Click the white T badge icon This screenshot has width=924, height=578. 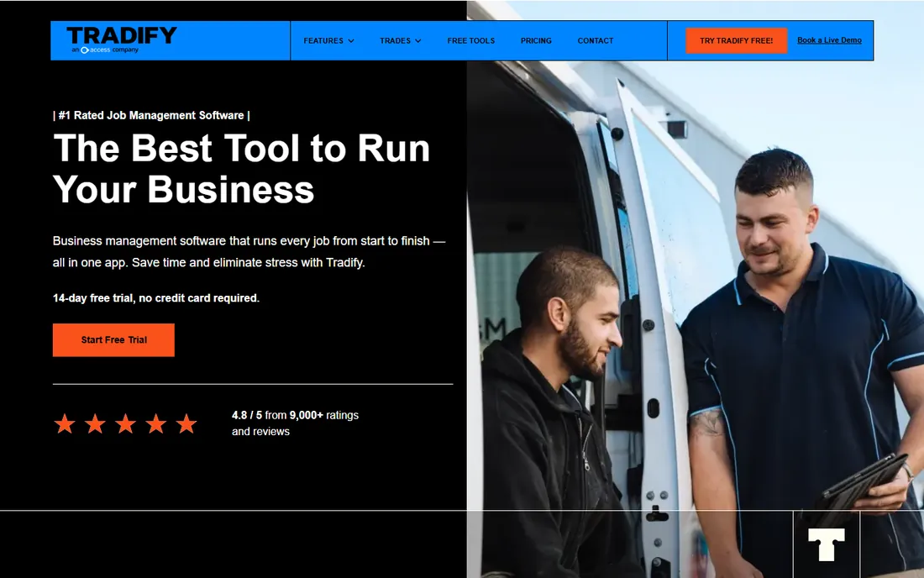[x=827, y=544]
